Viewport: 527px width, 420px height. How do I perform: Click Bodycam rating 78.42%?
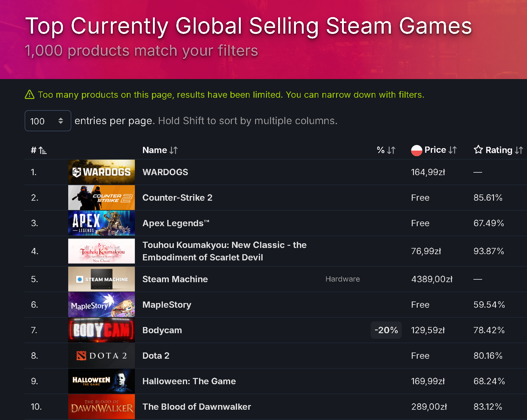[489, 330]
